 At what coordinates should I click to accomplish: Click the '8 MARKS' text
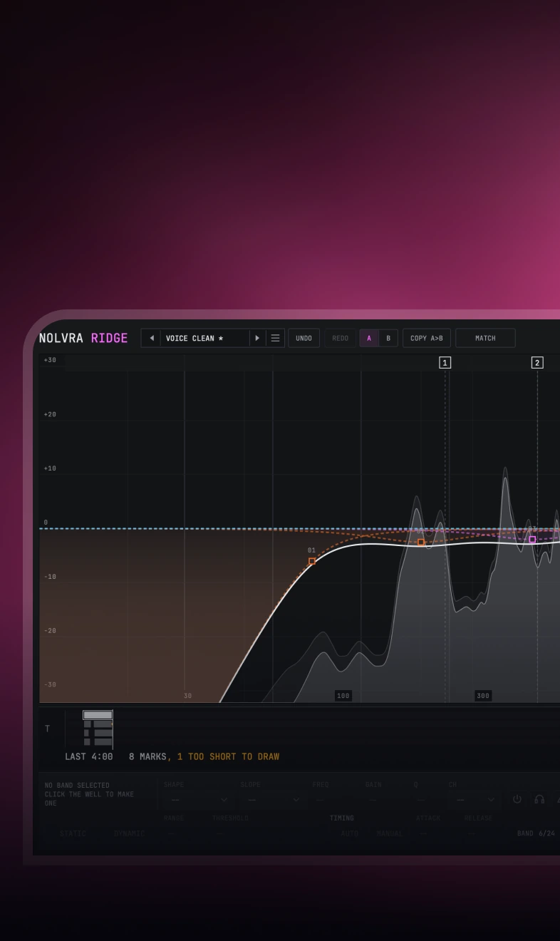click(148, 756)
